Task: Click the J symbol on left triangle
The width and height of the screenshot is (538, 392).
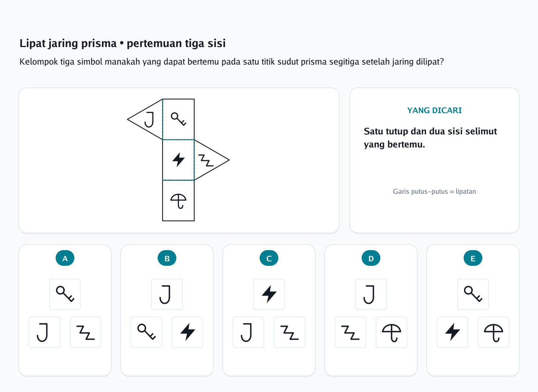Action: [x=149, y=119]
